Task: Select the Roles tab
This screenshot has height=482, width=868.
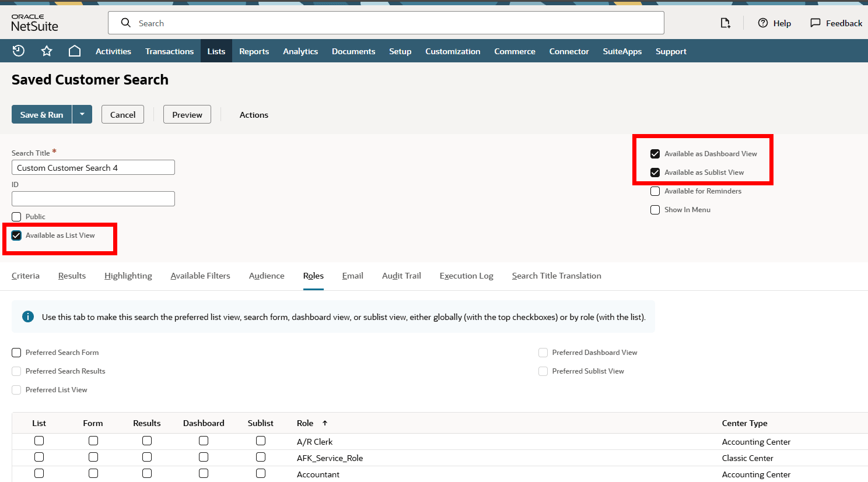Action: [x=313, y=276]
